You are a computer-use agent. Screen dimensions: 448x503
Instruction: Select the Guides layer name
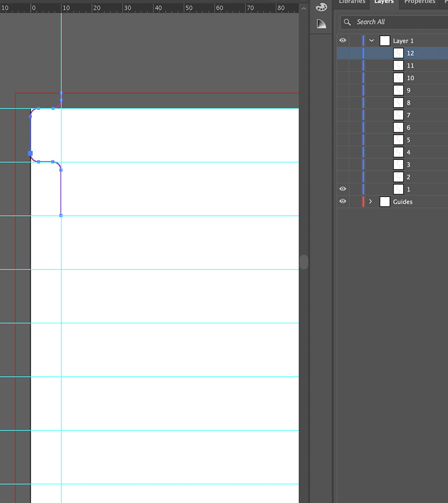pos(403,202)
